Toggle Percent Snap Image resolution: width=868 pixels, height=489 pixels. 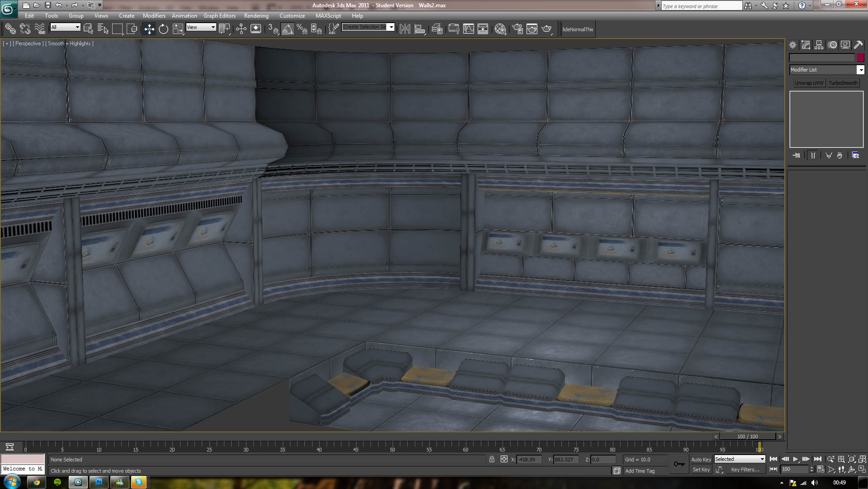302,29
